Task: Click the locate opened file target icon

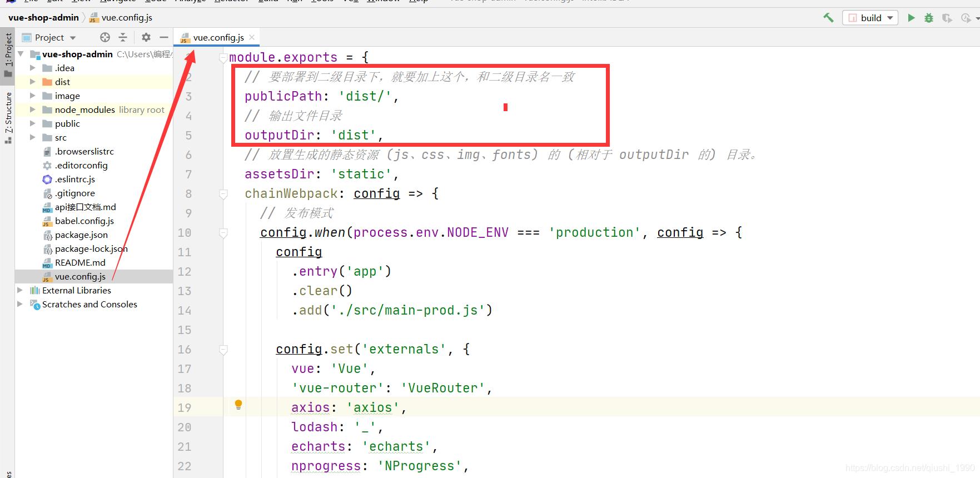Action: (105, 37)
